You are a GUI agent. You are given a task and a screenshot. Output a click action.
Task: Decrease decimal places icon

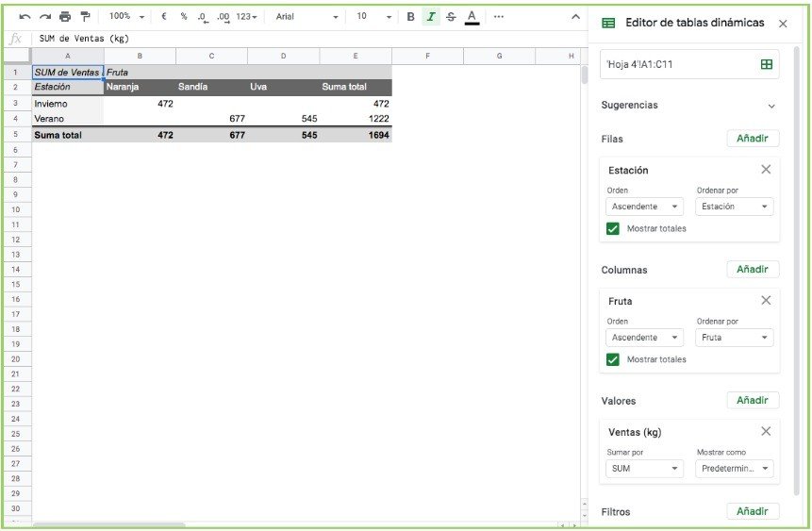[x=203, y=17]
